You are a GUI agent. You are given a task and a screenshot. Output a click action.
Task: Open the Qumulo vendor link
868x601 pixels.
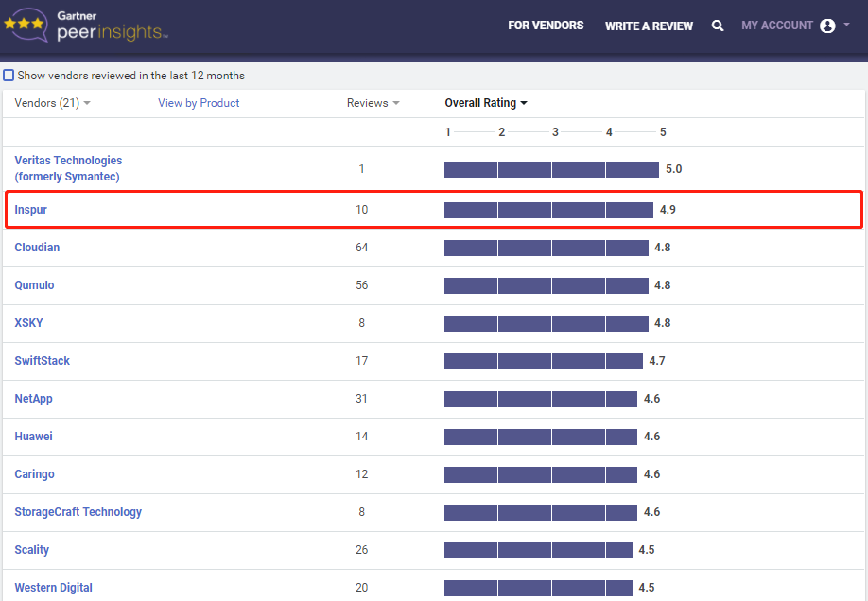(x=34, y=285)
